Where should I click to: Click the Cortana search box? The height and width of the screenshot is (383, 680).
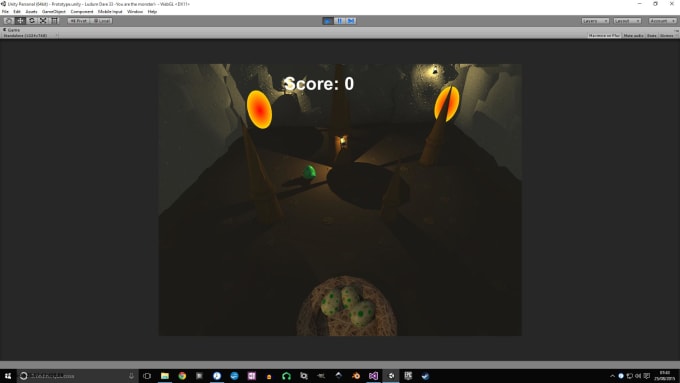(77, 376)
